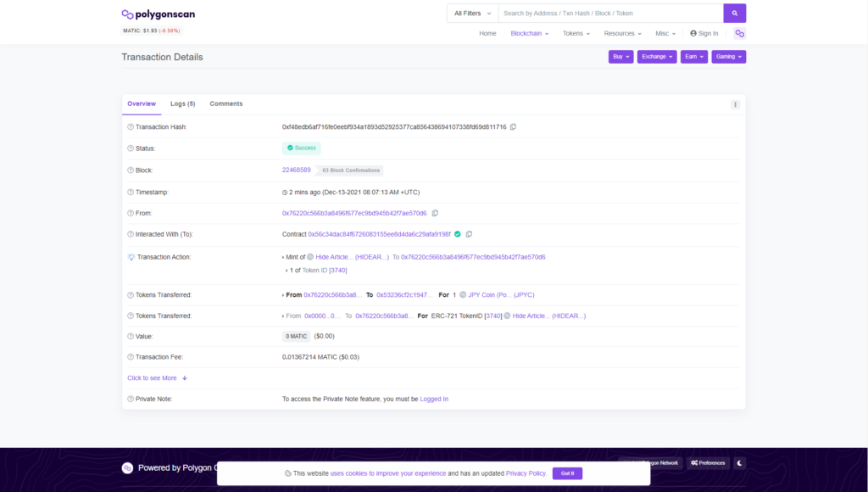Copy the Interacted With contract address
Image resolution: width=868 pixels, height=492 pixels.
click(469, 234)
